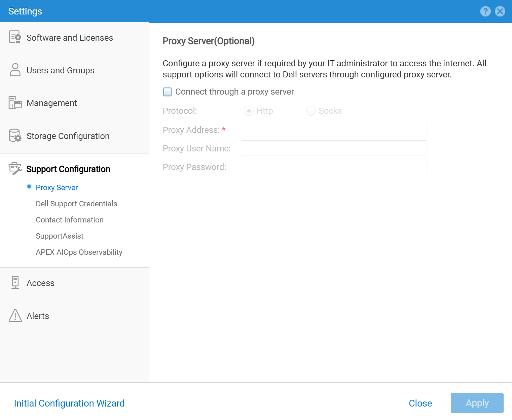Expand the Storage Configuration section
512x420 pixels.
click(68, 136)
